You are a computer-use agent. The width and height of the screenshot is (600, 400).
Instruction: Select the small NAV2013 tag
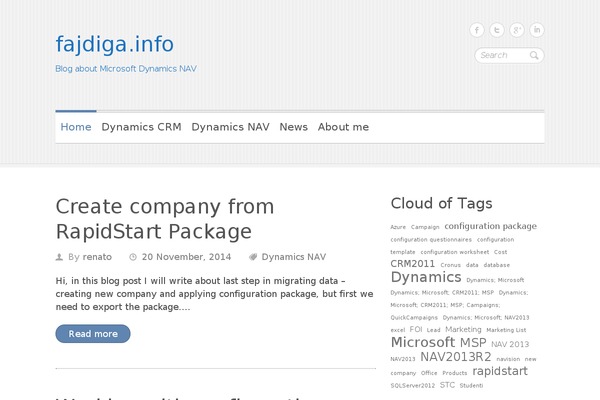tap(403, 359)
